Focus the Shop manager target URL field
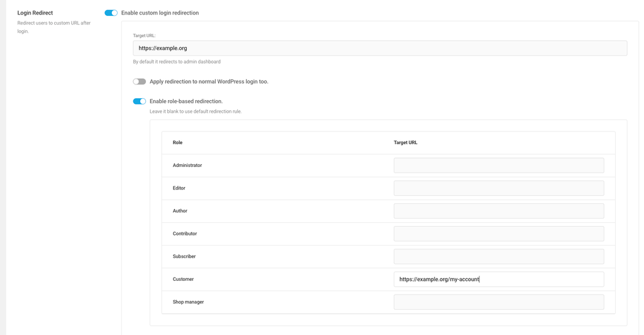This screenshot has width=644, height=335. click(x=499, y=302)
